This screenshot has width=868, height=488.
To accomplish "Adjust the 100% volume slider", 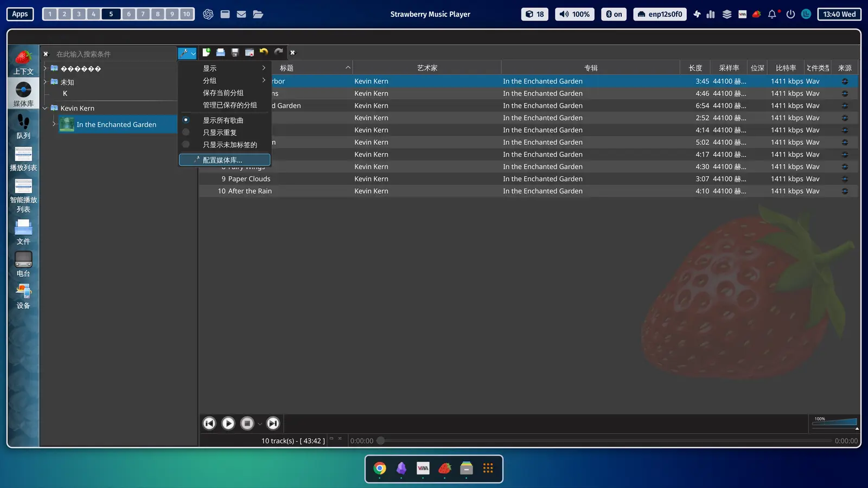I will (x=834, y=423).
